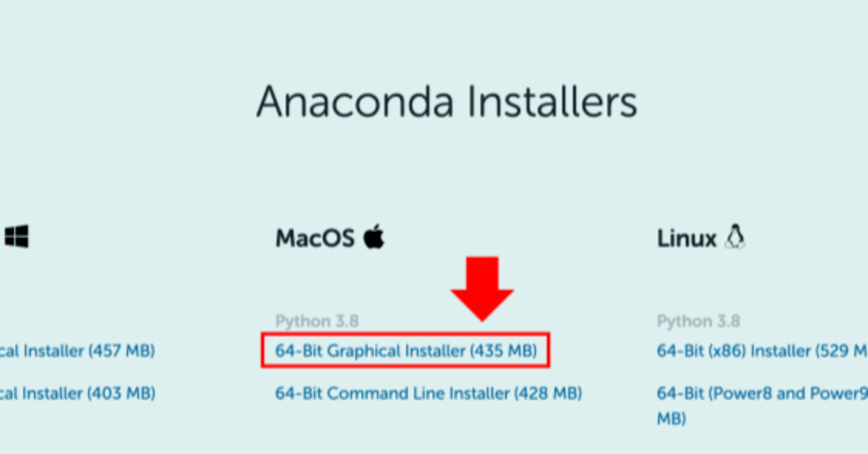Click the Apple logo beside MacOS
The image size is (868, 454).
point(374,238)
